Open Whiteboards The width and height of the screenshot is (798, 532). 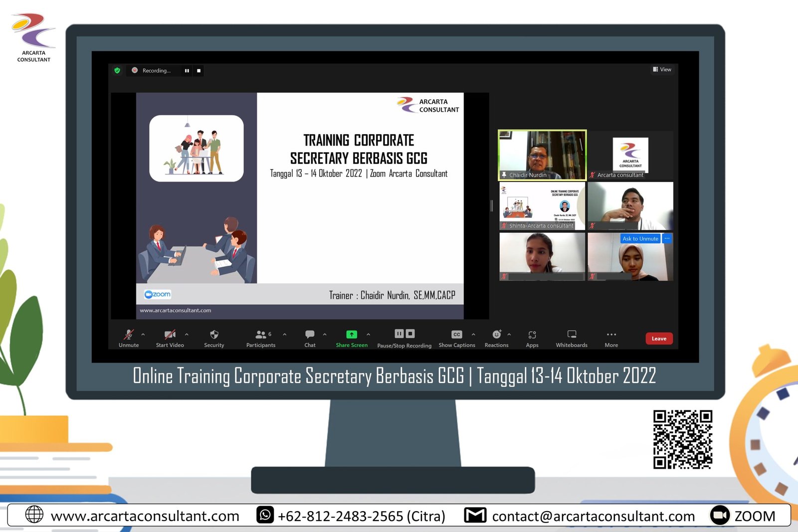572,335
